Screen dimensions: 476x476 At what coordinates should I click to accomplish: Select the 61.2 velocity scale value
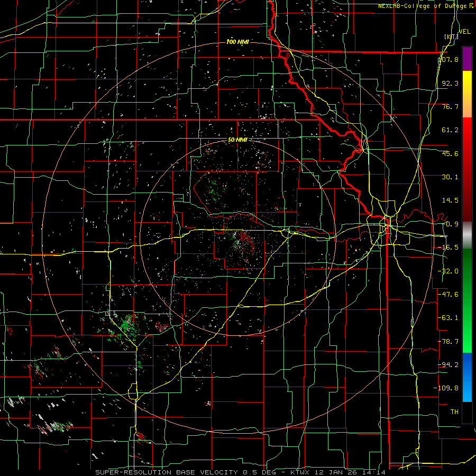450,130
